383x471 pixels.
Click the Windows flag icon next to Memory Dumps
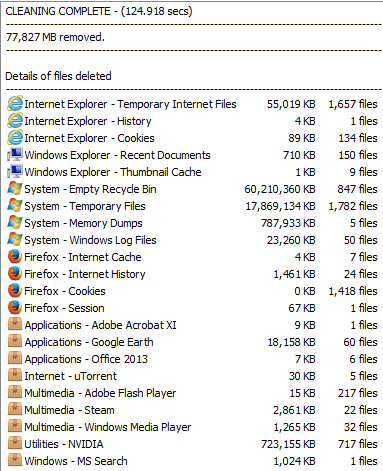point(15,223)
